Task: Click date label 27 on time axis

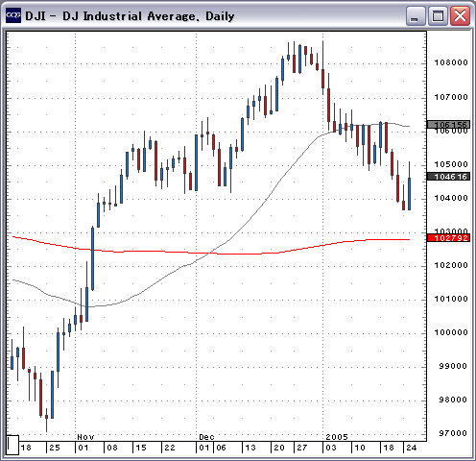Action: coord(302,448)
